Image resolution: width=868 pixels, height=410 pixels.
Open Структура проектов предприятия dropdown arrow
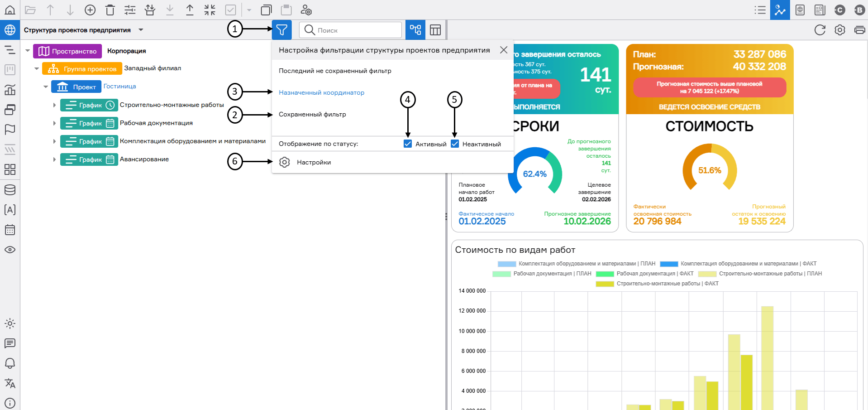pyautogui.click(x=141, y=30)
